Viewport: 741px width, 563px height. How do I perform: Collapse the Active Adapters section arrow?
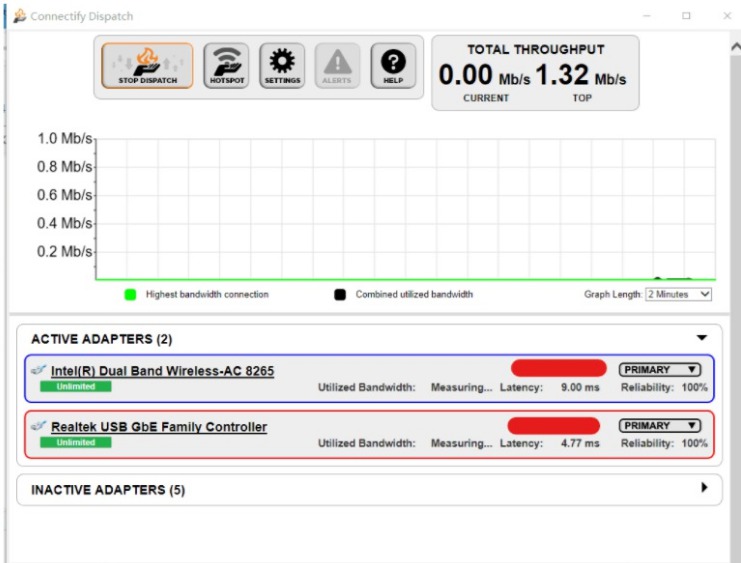click(x=702, y=338)
